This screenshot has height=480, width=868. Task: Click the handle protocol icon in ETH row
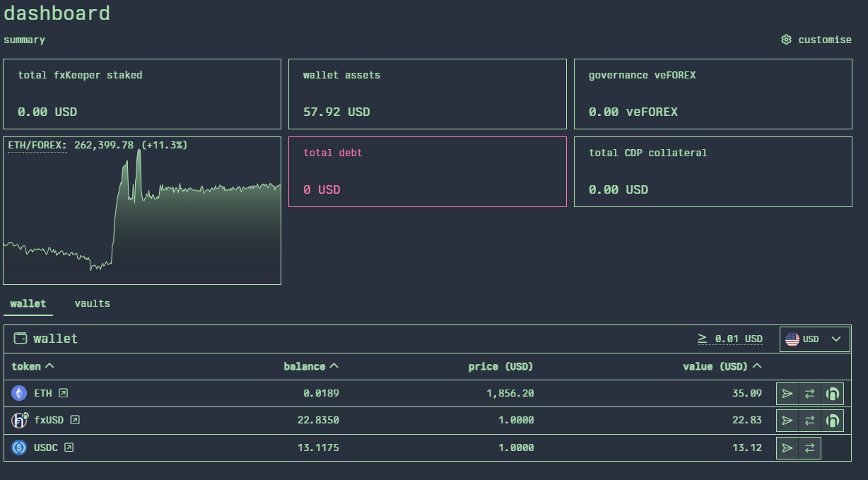[832, 394]
